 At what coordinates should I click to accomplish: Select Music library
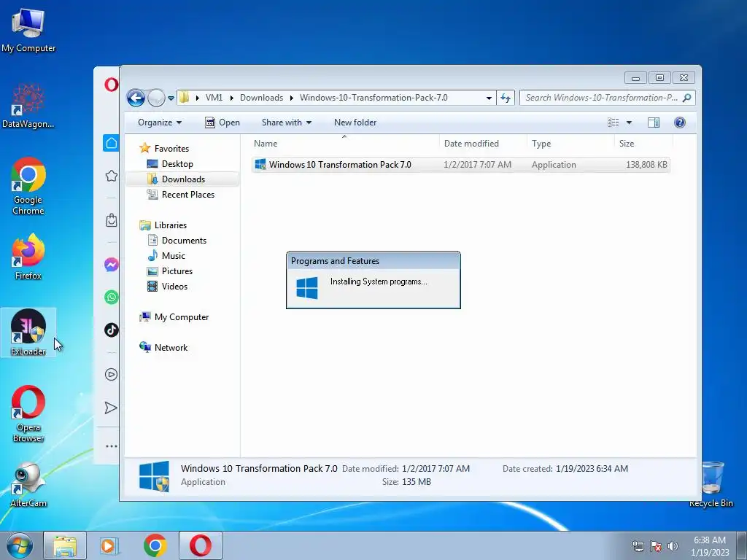(166, 256)
